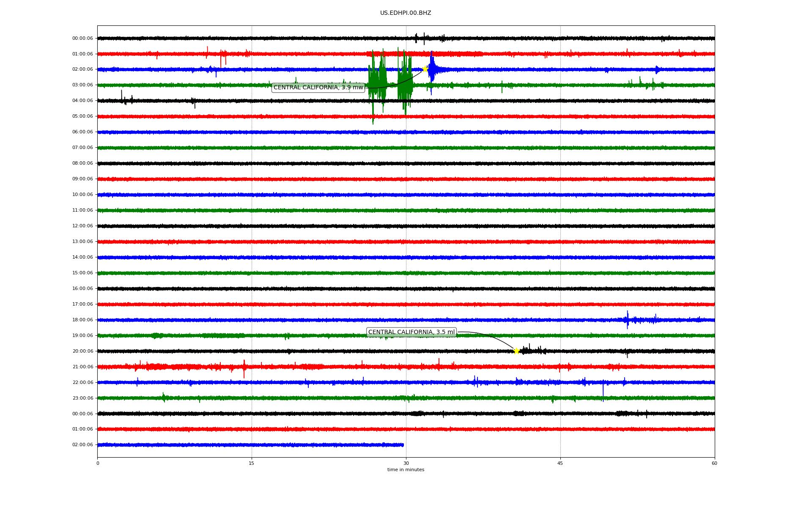The height and width of the screenshot is (508, 812).
Task: Click the 12:00:06 row label
Action: [x=82, y=226]
